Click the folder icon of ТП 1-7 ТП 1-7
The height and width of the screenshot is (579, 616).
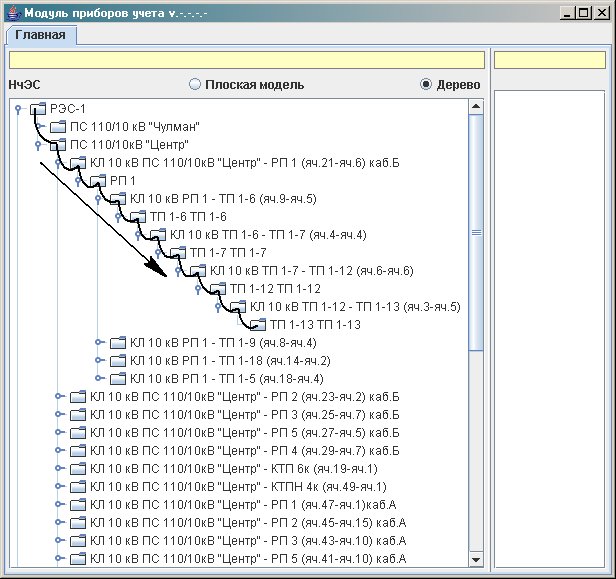[x=178, y=253]
